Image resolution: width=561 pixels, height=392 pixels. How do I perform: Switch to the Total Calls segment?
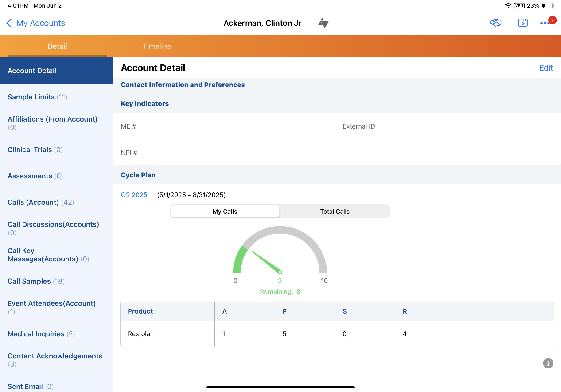point(335,211)
